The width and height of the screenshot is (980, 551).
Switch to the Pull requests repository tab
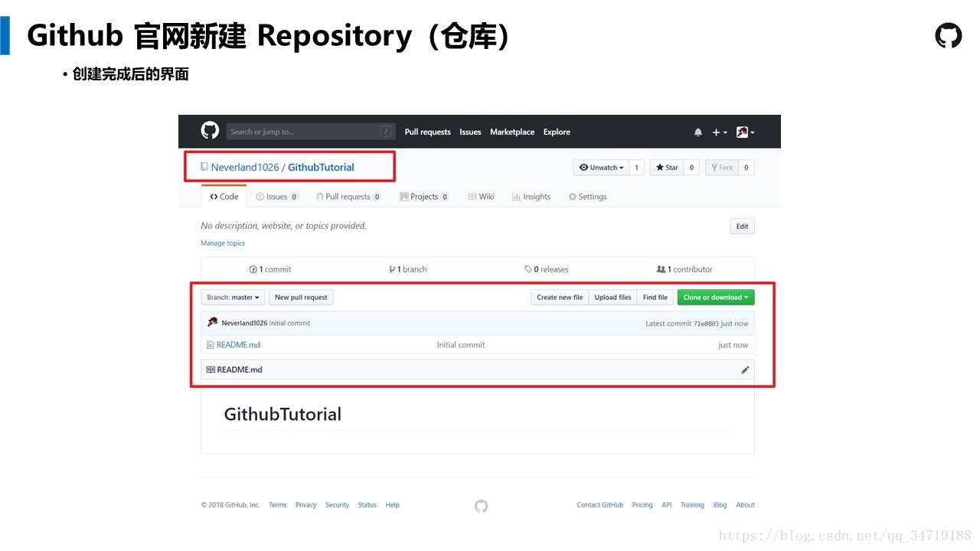coord(348,197)
